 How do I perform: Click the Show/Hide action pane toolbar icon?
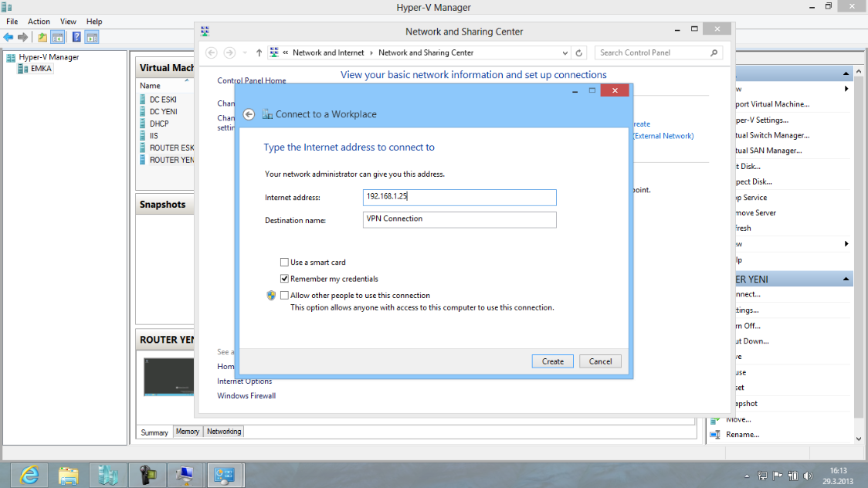point(92,37)
